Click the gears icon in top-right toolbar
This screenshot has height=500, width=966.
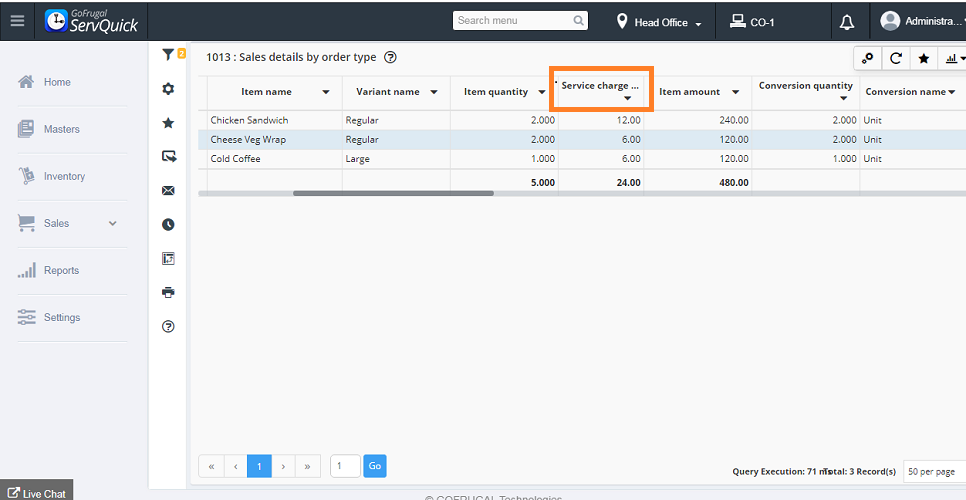pos(867,58)
